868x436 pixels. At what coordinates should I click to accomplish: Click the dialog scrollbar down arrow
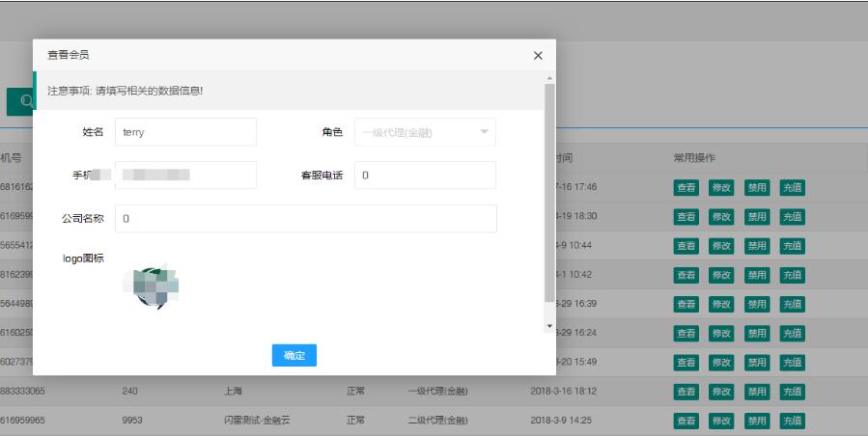click(x=549, y=326)
